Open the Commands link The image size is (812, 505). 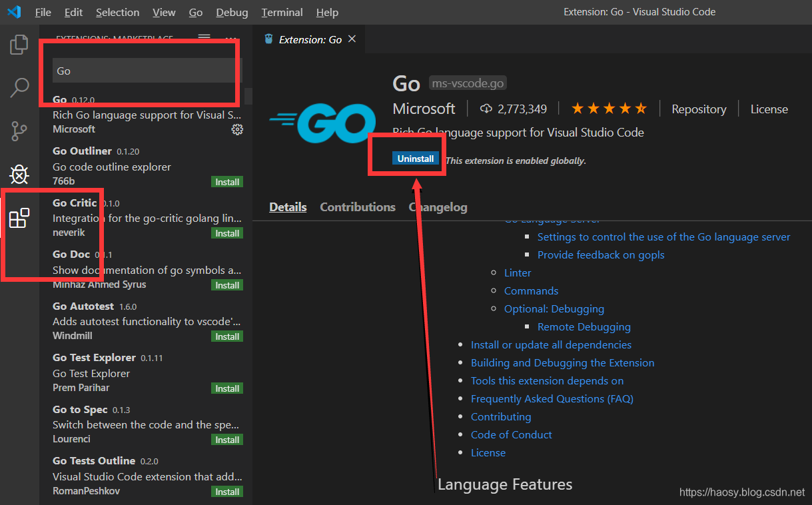(x=531, y=291)
